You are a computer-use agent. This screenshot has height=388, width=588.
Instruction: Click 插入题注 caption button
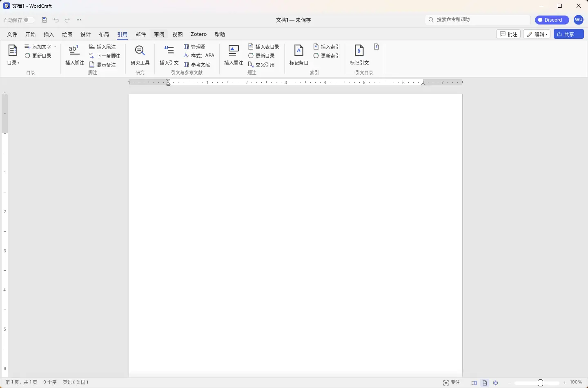pyautogui.click(x=234, y=55)
